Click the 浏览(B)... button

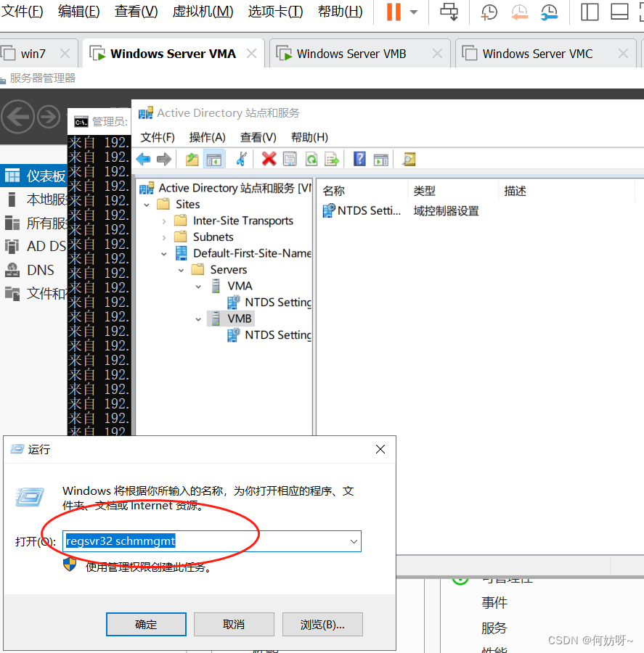click(322, 624)
